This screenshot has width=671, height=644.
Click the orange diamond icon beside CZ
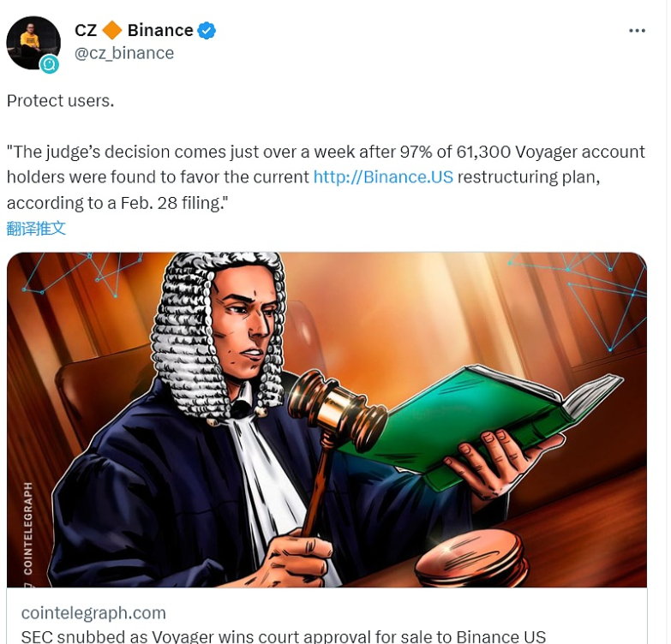(112, 30)
